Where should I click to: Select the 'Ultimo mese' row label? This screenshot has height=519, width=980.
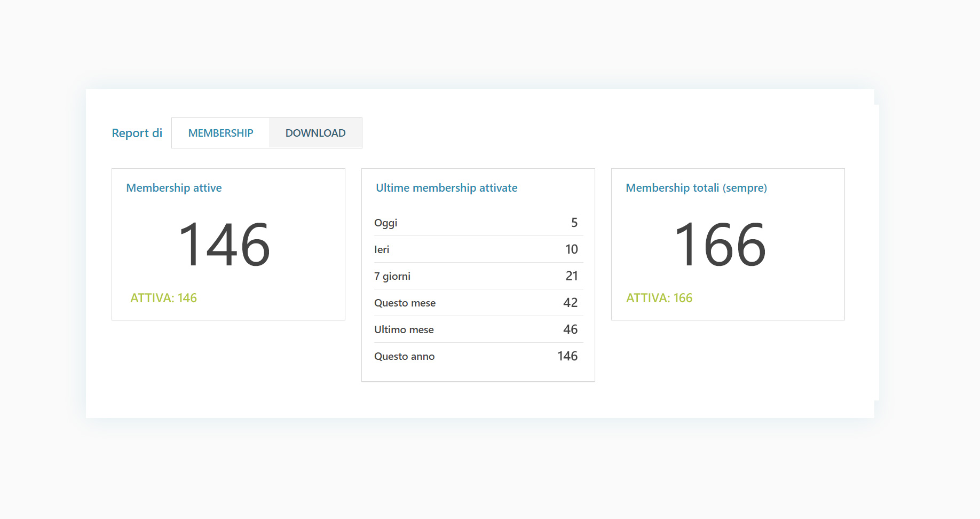point(404,329)
